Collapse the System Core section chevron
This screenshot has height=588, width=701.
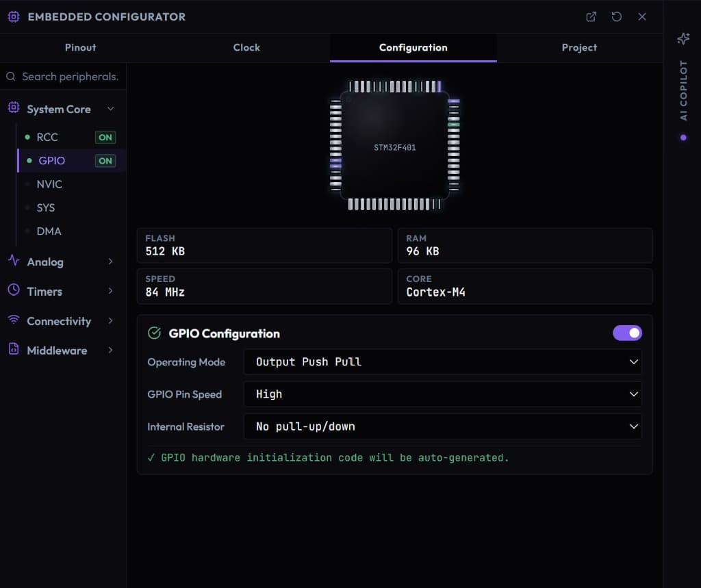(x=110, y=109)
